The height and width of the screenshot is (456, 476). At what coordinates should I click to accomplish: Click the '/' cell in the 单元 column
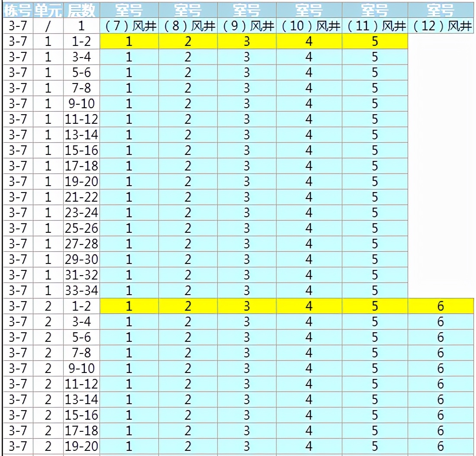[48, 26]
